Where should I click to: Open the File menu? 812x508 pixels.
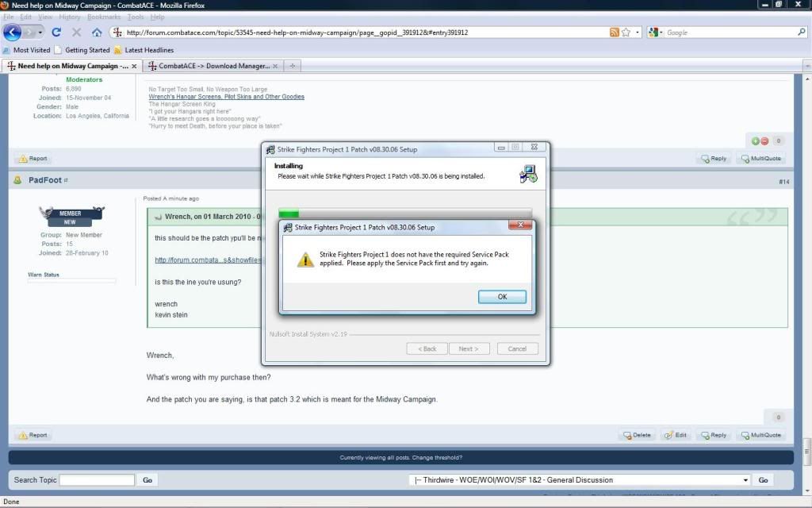pos(8,17)
